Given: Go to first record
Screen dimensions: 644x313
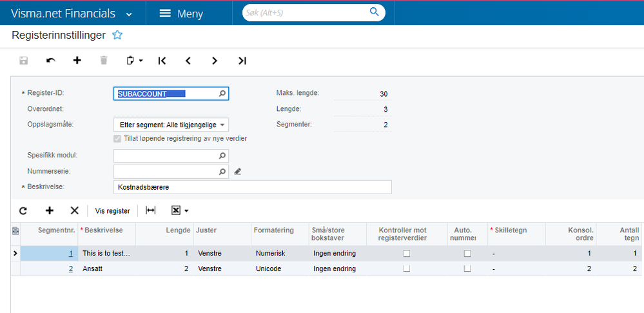Looking at the screenshot, I should [x=162, y=61].
